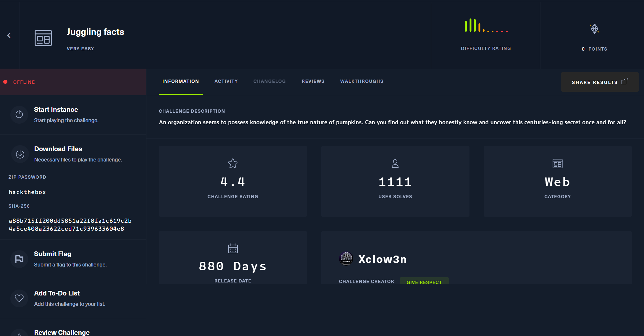
Task: Click the release date calendar icon
Action: click(x=233, y=248)
